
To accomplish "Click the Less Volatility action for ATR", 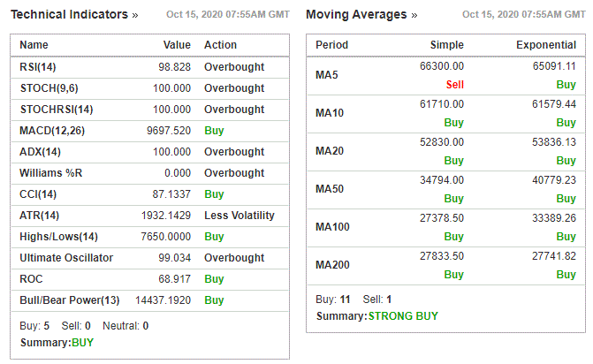I will tap(239, 215).
